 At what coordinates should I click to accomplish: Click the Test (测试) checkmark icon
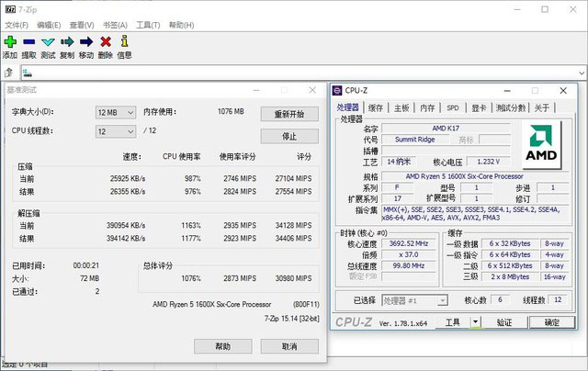(x=48, y=42)
